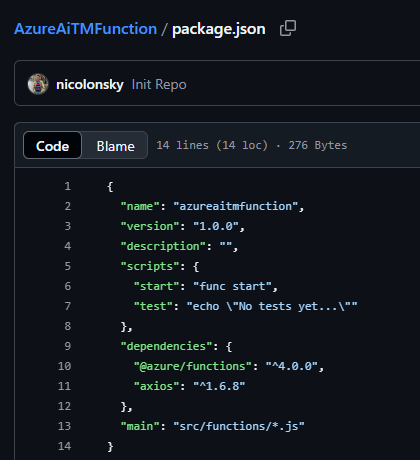The height and width of the screenshot is (460, 420).
Task: Select line number 10 azure functions
Action: click(65, 366)
